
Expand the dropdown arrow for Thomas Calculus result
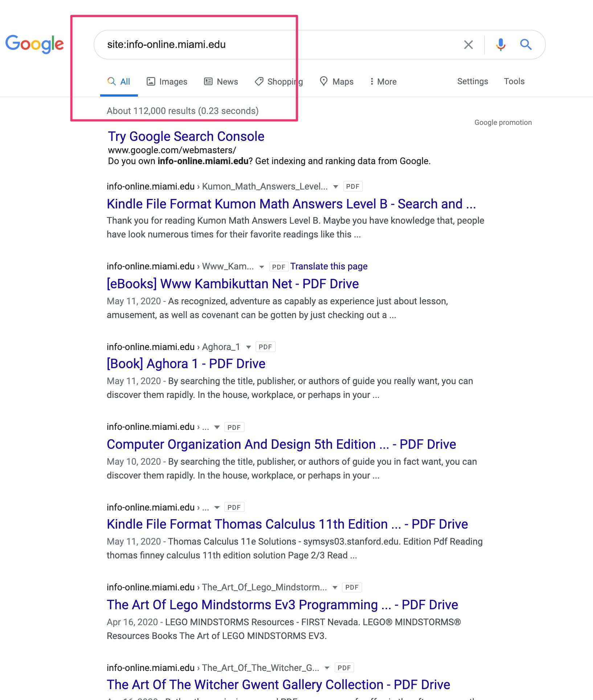(217, 508)
